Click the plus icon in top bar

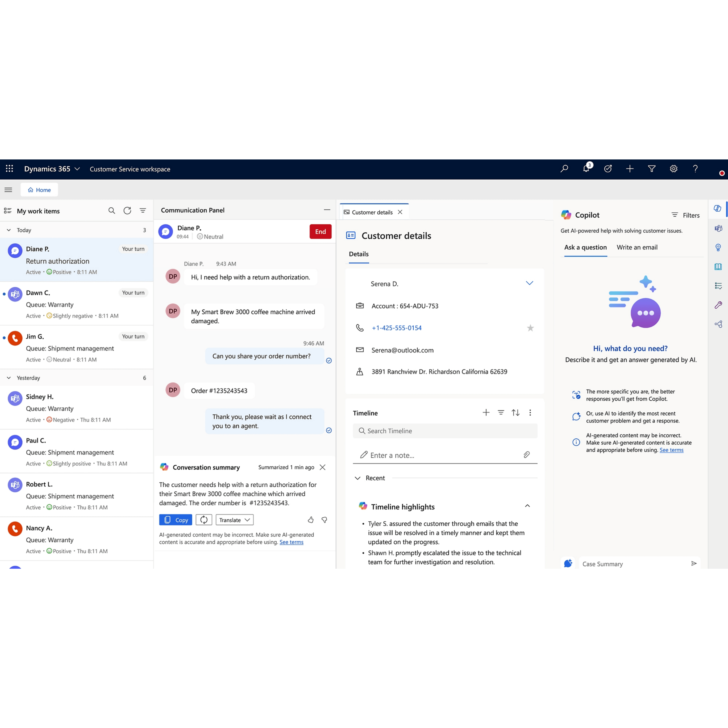[x=630, y=169]
